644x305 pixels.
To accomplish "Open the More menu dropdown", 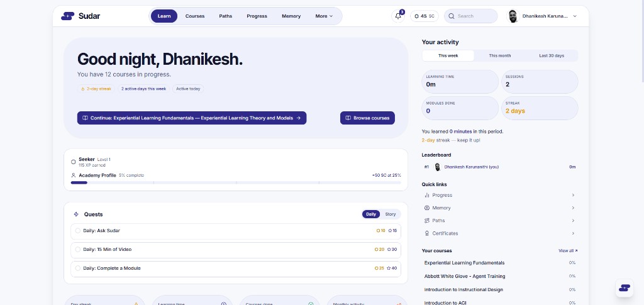I will (324, 16).
